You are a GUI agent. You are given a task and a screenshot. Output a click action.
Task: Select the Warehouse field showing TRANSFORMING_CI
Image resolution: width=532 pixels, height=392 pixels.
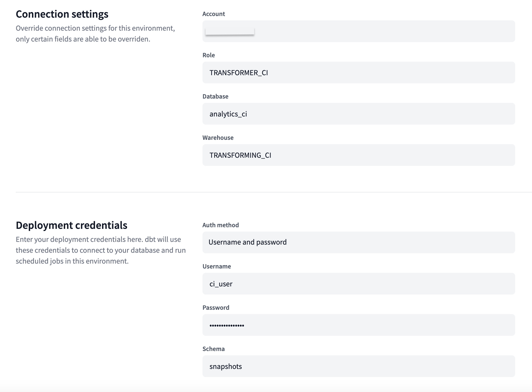[x=358, y=155]
